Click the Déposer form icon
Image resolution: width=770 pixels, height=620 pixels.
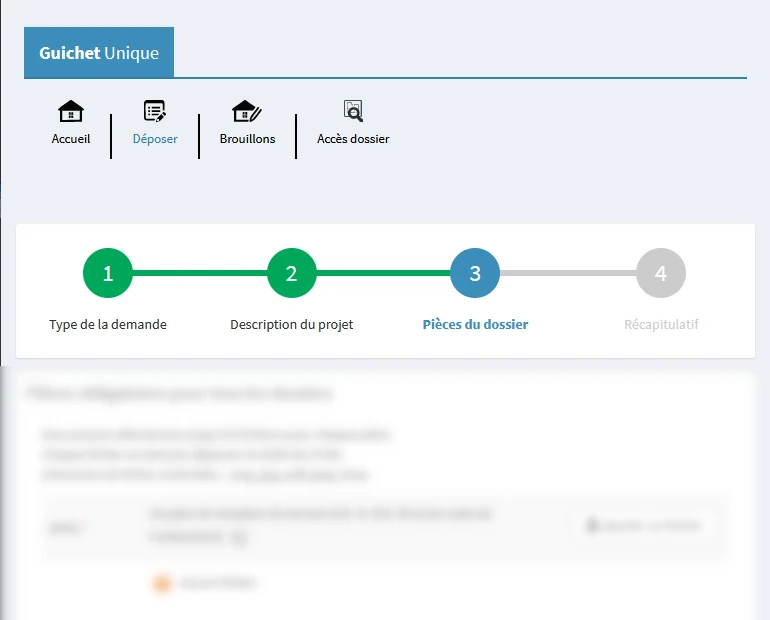click(x=155, y=111)
